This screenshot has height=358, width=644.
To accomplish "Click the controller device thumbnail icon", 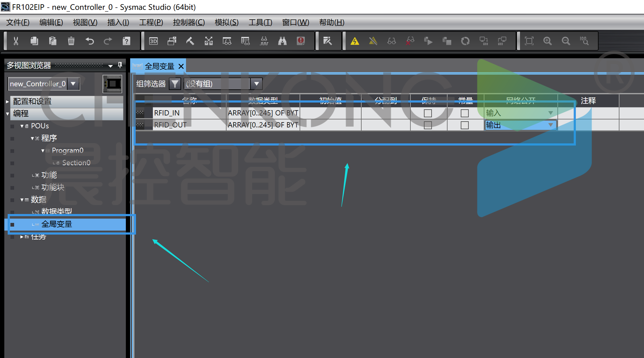I will (112, 84).
